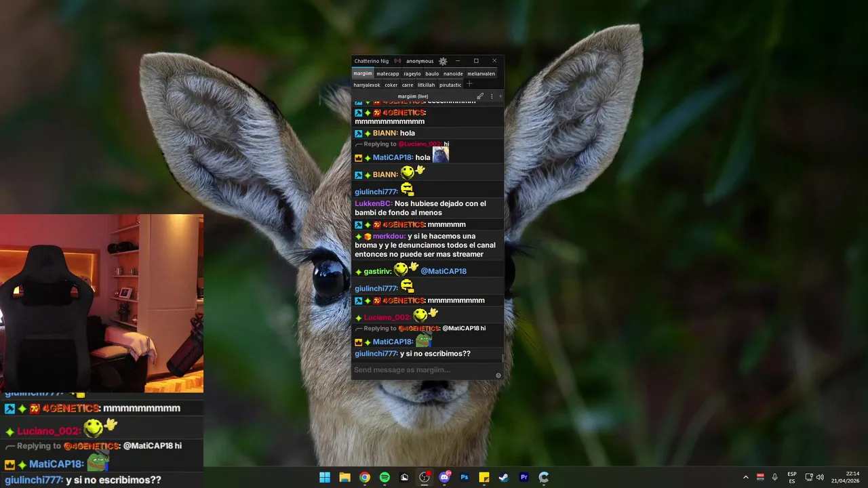Click username LukkenBC in chat

tap(372, 203)
